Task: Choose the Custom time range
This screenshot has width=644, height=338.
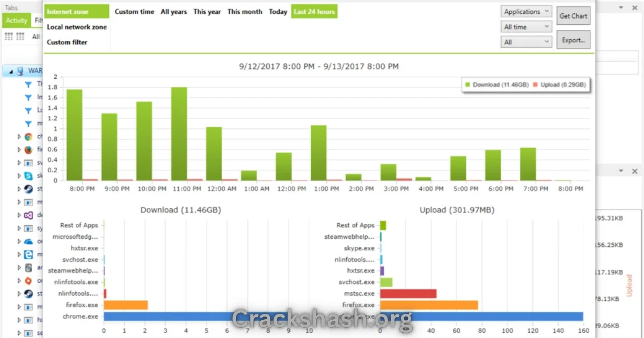Action: (134, 12)
